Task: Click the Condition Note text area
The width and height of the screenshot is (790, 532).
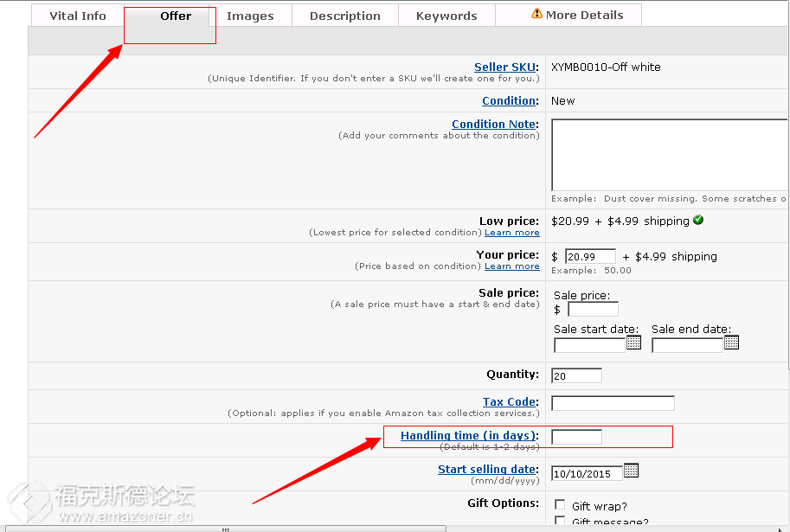Action: pyautogui.click(x=666, y=154)
